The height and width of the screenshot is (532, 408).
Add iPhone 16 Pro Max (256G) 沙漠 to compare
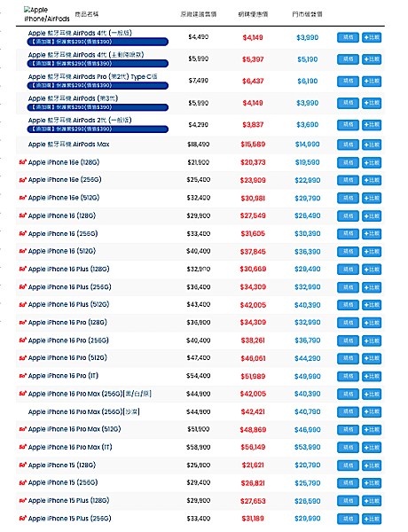coord(372,412)
